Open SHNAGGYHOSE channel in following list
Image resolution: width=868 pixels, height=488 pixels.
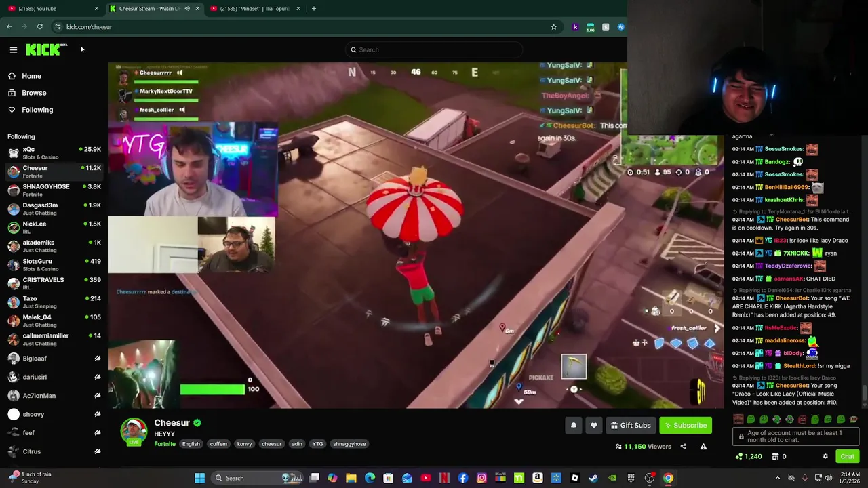click(54, 190)
